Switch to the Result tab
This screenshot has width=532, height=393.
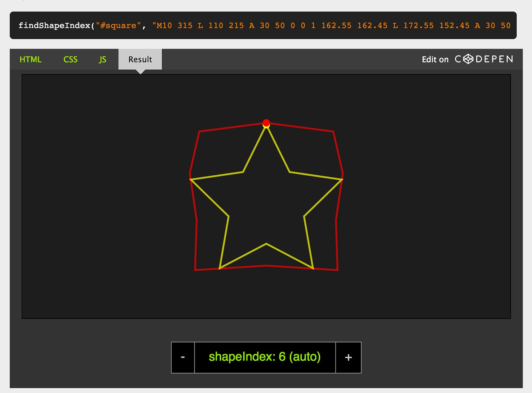[x=140, y=59]
